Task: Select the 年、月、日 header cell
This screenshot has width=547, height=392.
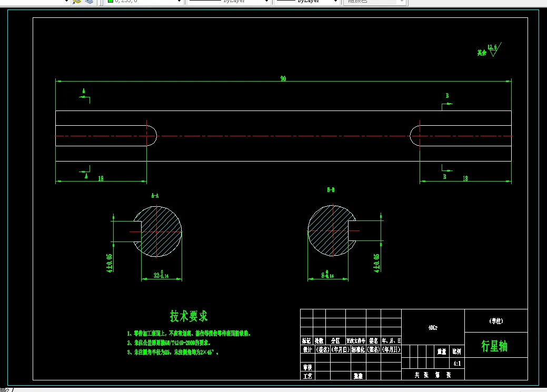Action: pyautogui.click(x=391, y=341)
